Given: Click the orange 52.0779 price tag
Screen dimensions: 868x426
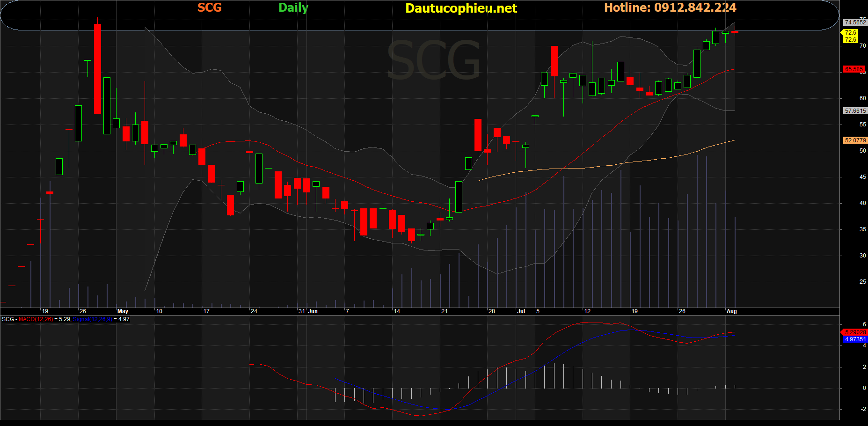Looking at the screenshot, I should (x=855, y=140).
